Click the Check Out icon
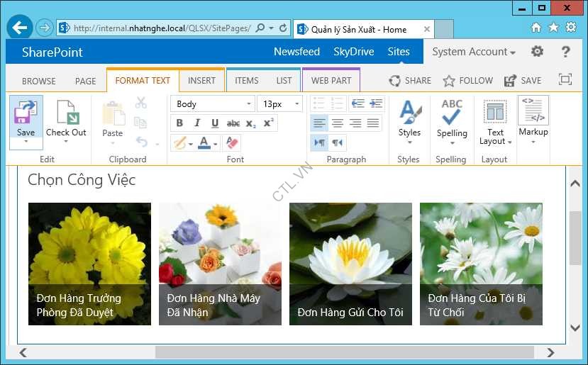 [66, 113]
